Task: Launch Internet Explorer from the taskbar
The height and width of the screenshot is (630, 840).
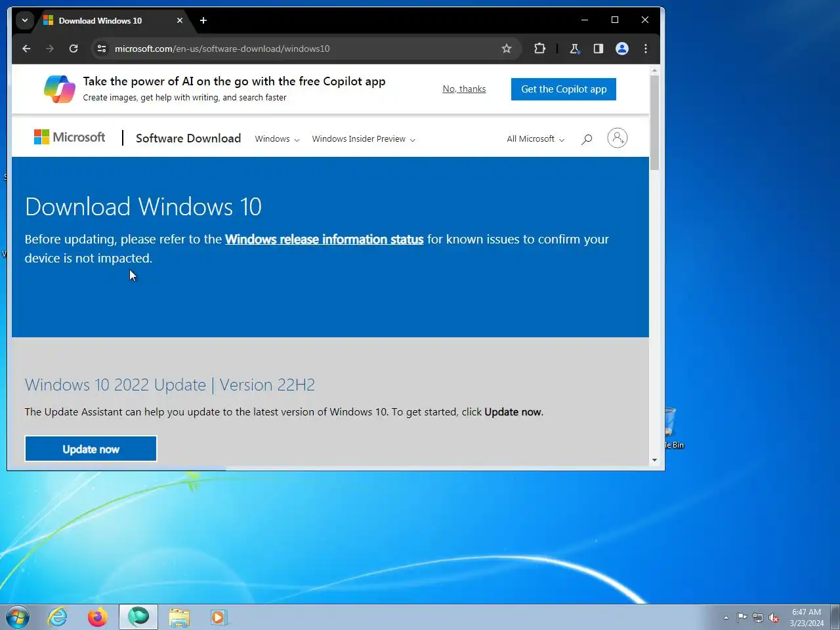Action: point(58,617)
